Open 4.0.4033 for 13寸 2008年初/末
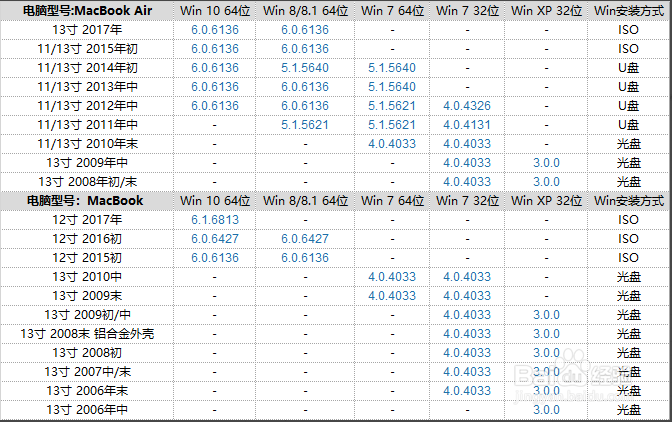Image resolution: width=672 pixels, height=422 pixels. point(467,182)
